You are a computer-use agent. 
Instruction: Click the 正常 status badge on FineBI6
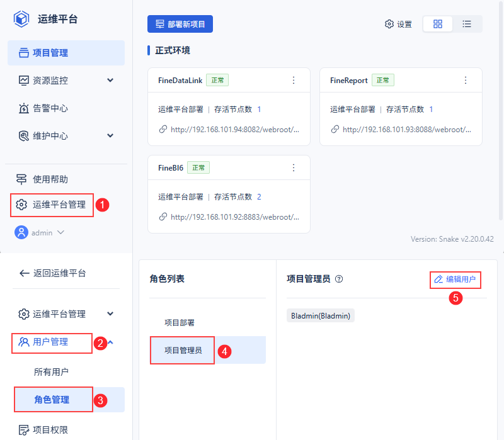click(198, 167)
